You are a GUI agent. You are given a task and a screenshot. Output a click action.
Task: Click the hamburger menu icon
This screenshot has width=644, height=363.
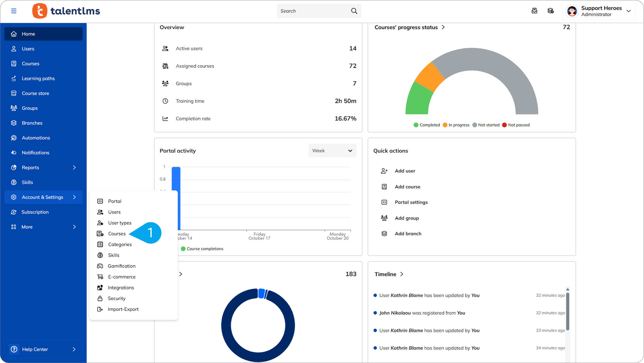click(14, 11)
